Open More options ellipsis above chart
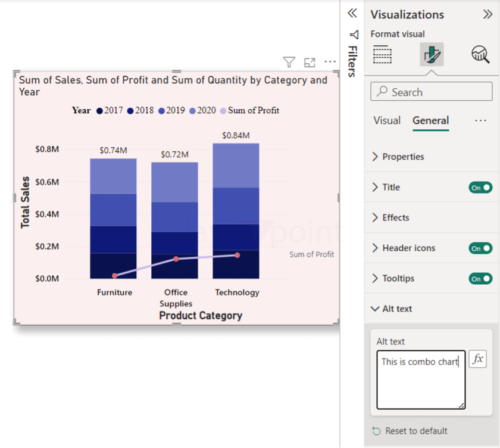Image resolution: width=500 pixels, height=448 pixels. [x=330, y=61]
